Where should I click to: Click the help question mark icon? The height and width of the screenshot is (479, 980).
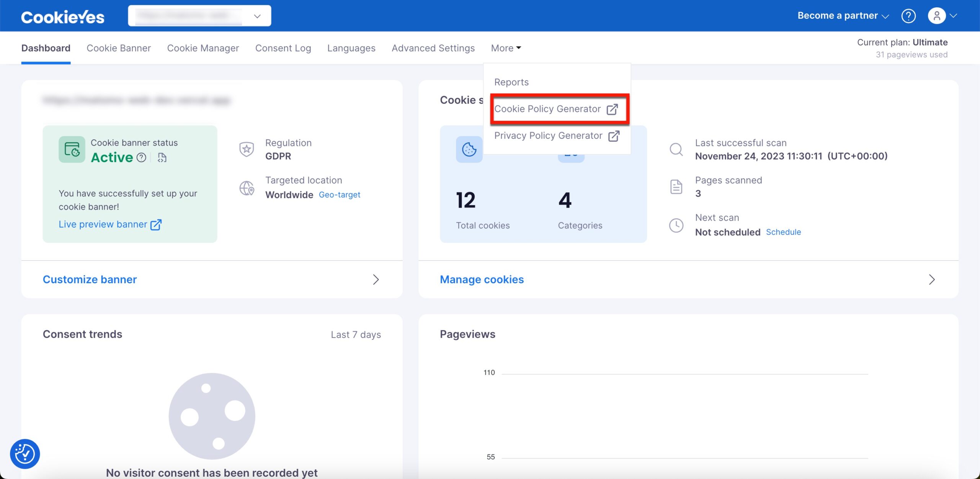click(x=908, y=16)
